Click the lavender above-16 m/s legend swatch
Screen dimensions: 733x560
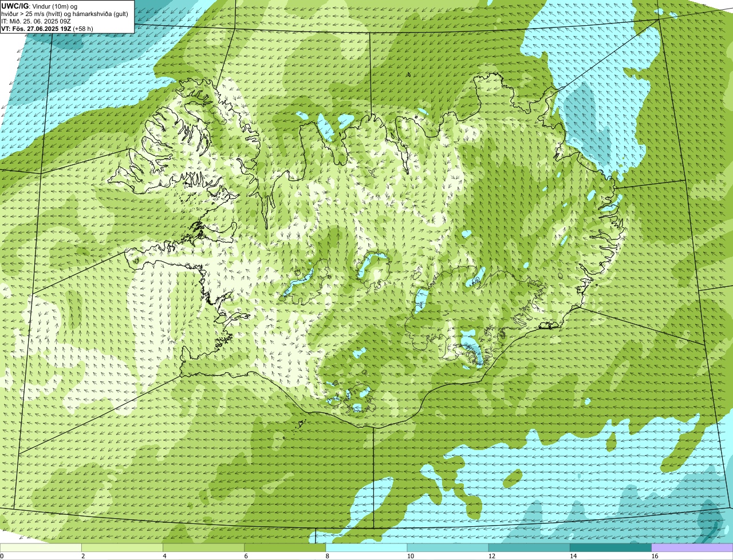pyautogui.click(x=692, y=547)
